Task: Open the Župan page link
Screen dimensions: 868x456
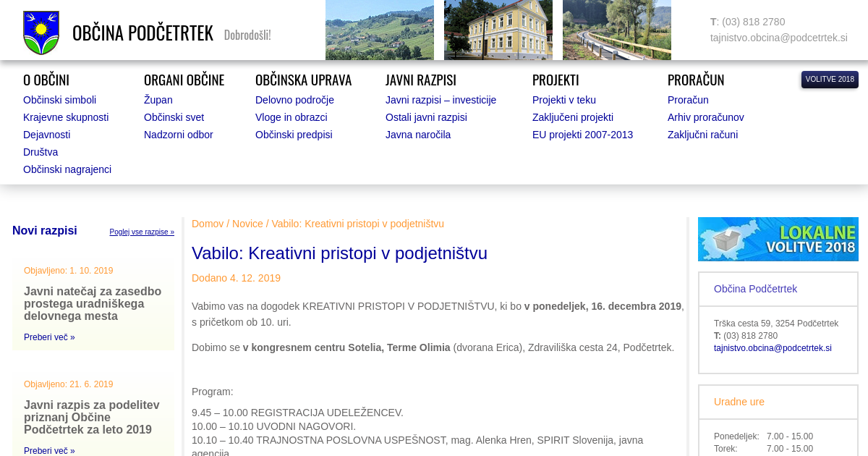Action: 158,100
